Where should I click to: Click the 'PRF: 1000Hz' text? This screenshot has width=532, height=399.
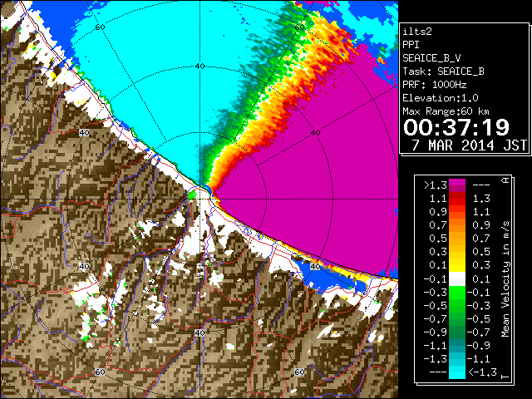pos(434,85)
